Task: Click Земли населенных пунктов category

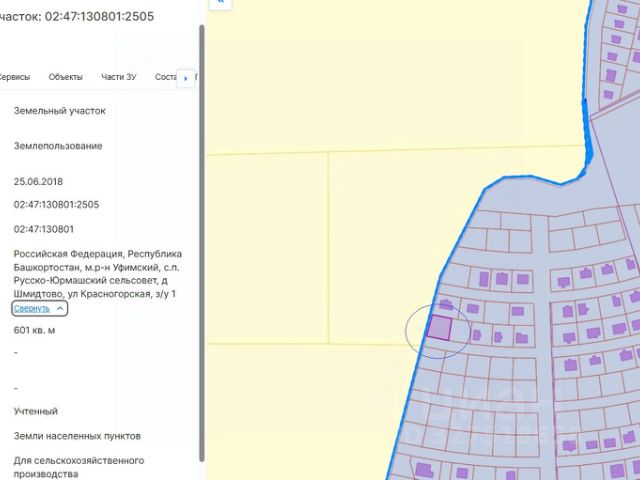Action: click(x=77, y=436)
